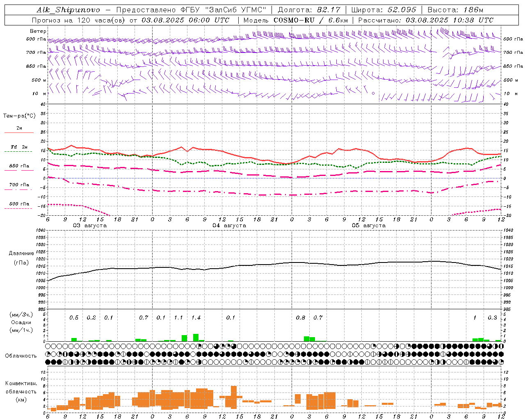Viewport: 525px width, 420px height.
Task: Click the Давление panel label
Action: [x=21, y=253]
